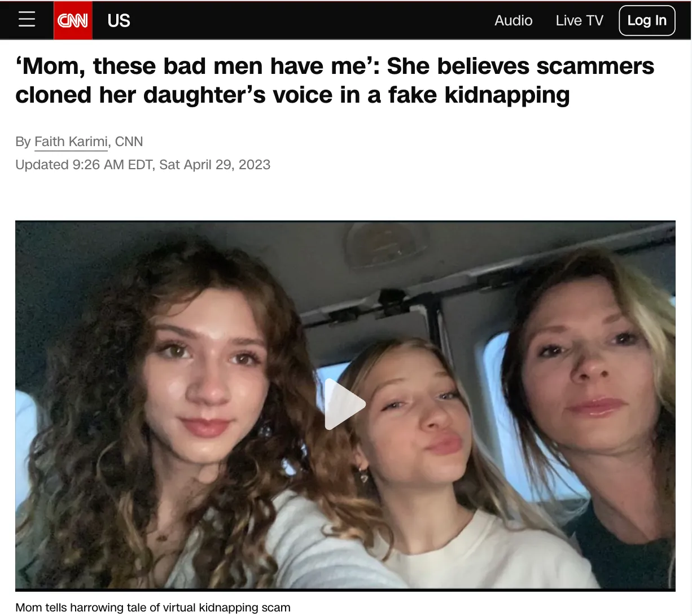The width and height of the screenshot is (692, 616).
Task: Open author Faith Karimi's profile link
Action: (71, 142)
